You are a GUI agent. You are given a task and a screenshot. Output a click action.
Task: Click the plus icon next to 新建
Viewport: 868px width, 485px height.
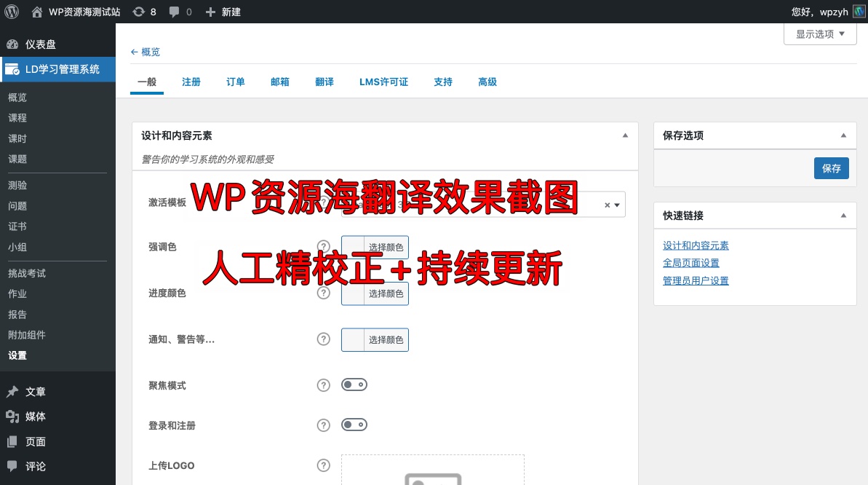[210, 12]
